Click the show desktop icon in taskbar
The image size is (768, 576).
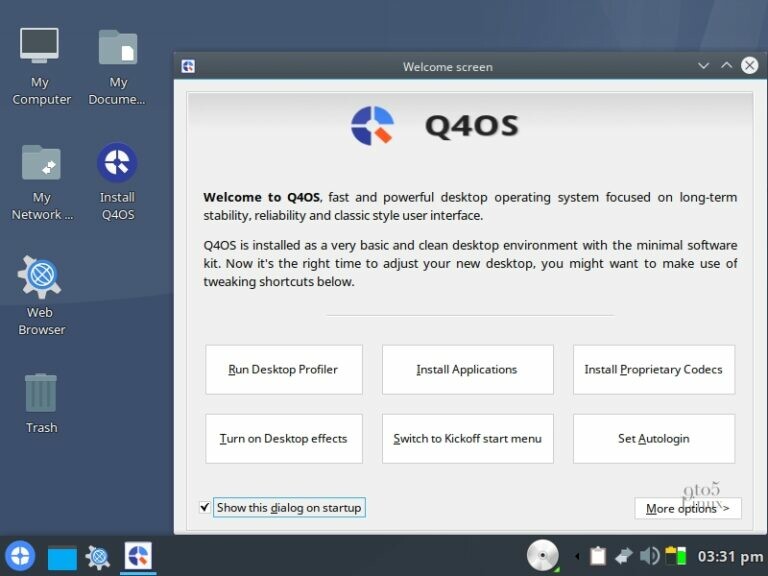(62, 557)
